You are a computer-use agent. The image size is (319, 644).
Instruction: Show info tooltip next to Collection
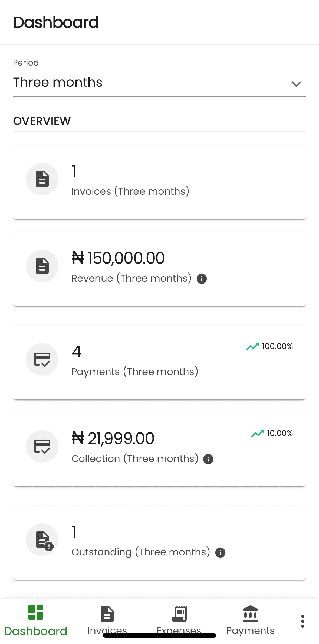pos(208,459)
